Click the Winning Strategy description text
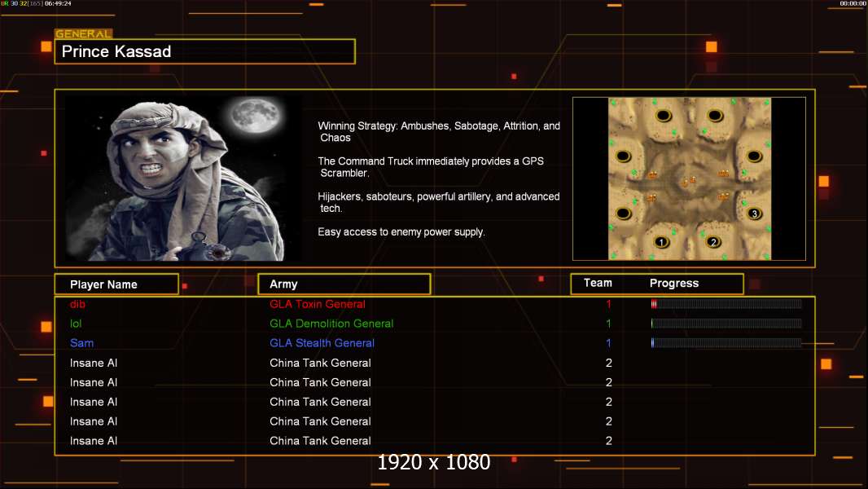Image resolution: width=868 pixels, height=489 pixels. click(x=439, y=132)
